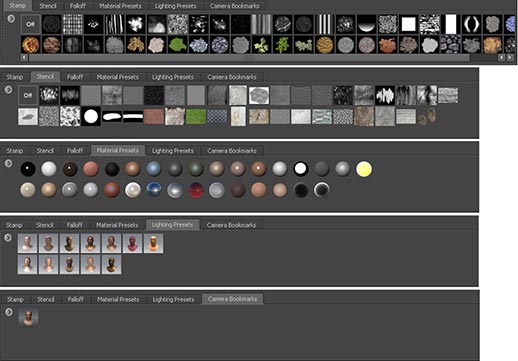The height and width of the screenshot is (361, 518).
Task: Select the blue chainmail pattern stencil
Action: click(217, 116)
